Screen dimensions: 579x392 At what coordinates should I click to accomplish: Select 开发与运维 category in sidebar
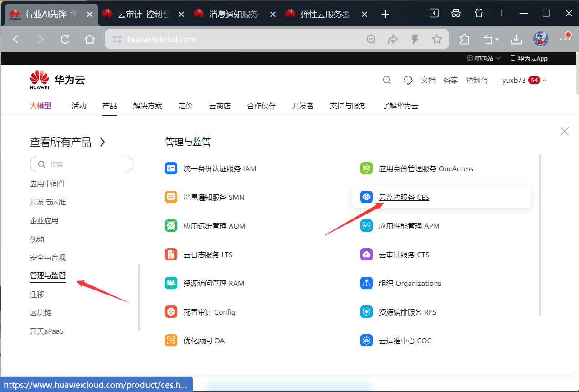point(48,202)
